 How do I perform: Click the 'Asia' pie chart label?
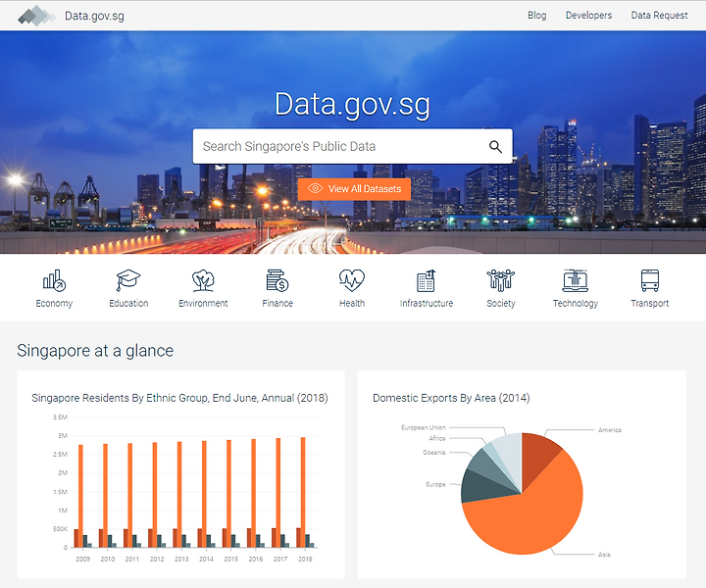604,555
